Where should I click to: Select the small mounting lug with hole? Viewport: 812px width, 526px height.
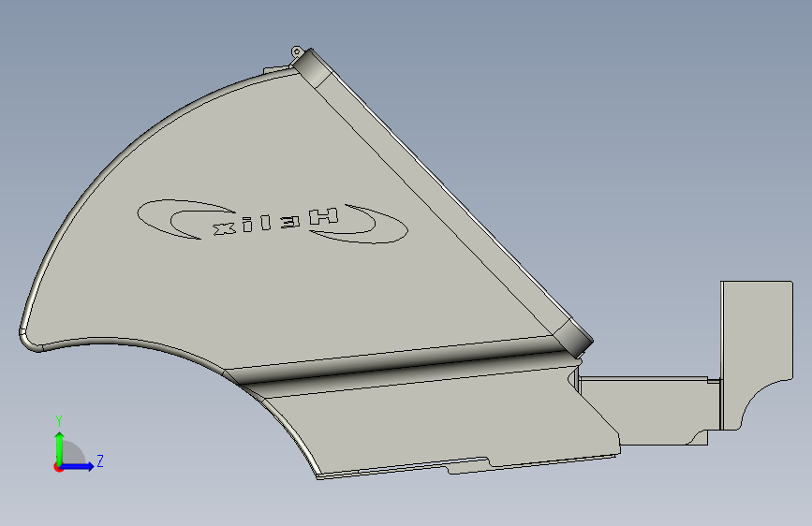click(296, 52)
